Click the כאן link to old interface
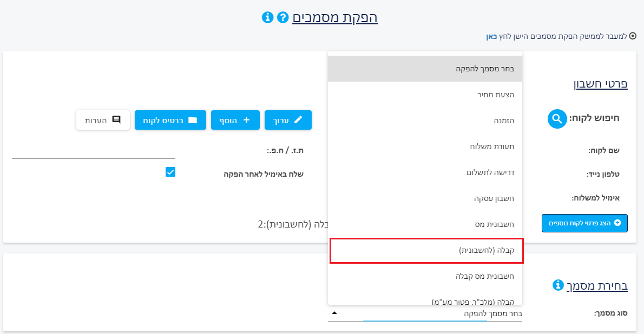Image resolution: width=644 pixels, height=334 pixels. click(x=491, y=37)
